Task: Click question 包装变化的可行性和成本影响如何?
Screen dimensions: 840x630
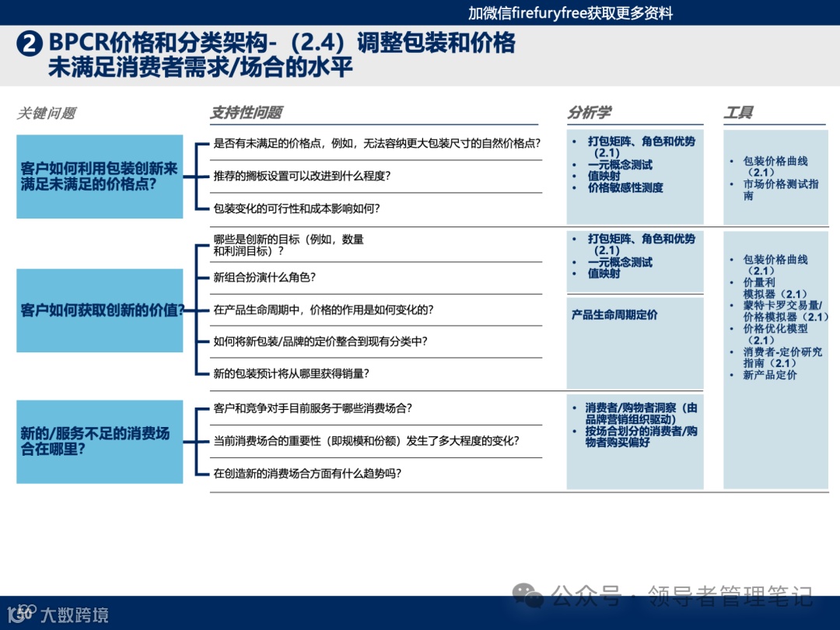Action: 296,208
